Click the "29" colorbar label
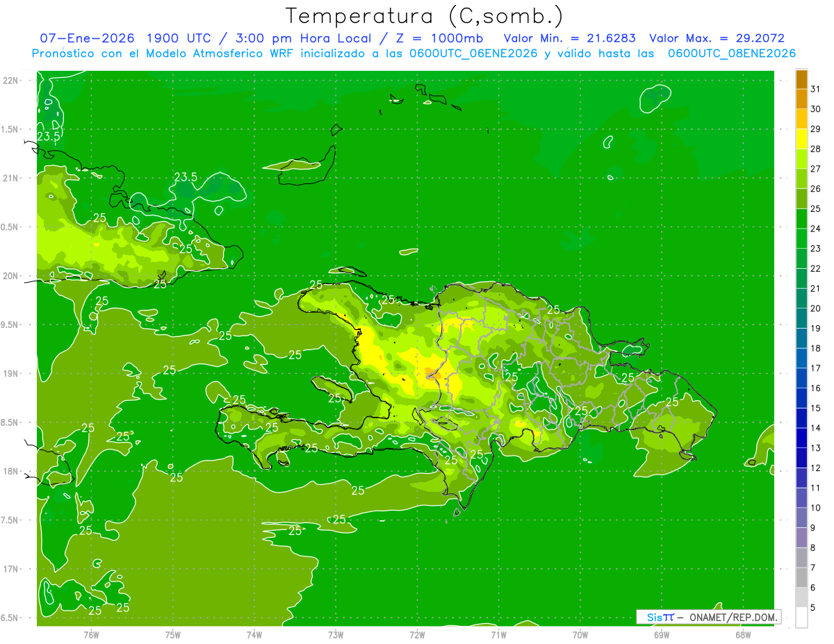The image size is (834, 644). [815, 129]
